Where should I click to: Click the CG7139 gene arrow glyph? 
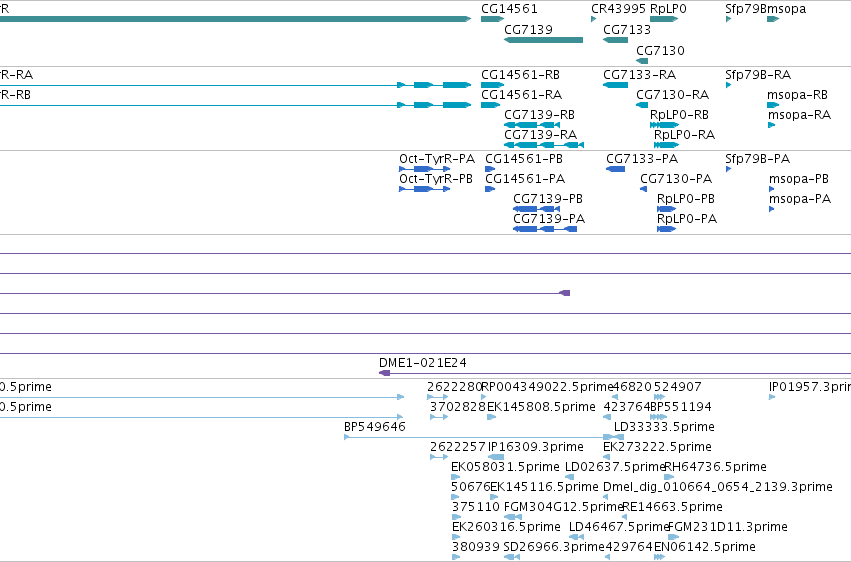tap(543, 40)
